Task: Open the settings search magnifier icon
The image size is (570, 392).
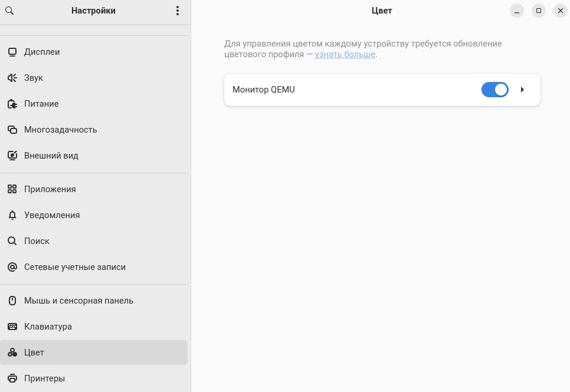Action: [10, 11]
